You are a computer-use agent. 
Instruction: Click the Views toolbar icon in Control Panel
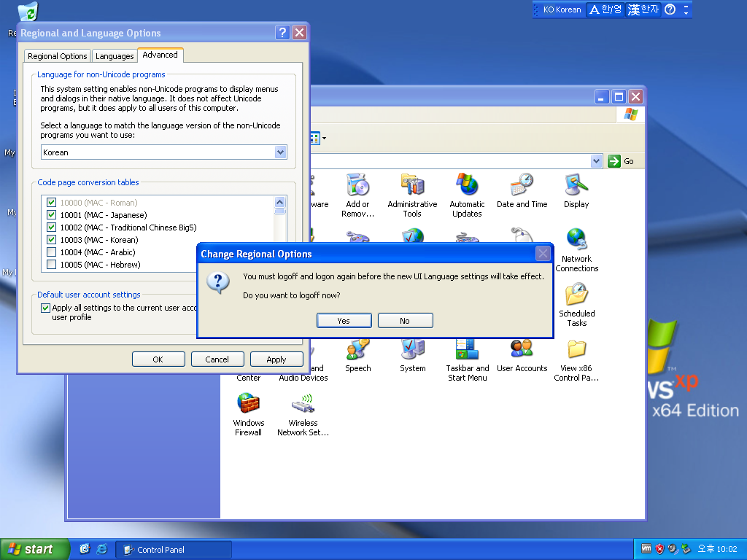pyautogui.click(x=315, y=138)
